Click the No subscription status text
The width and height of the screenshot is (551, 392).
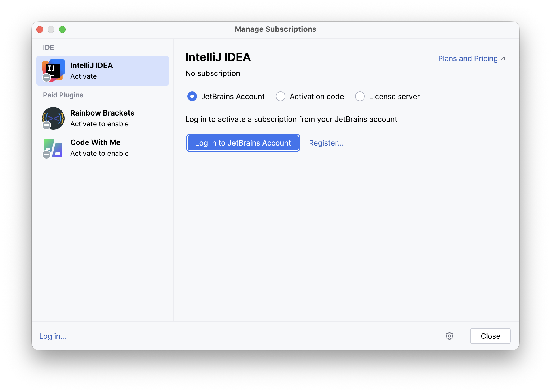[x=213, y=73]
